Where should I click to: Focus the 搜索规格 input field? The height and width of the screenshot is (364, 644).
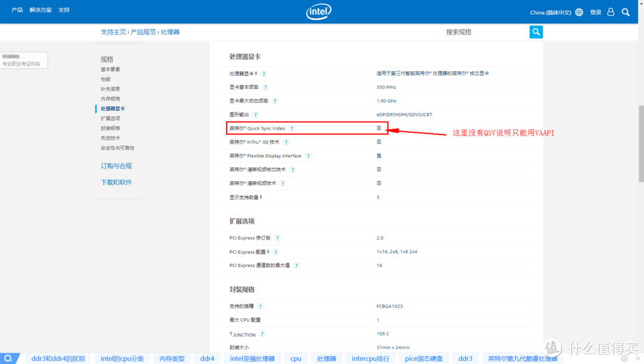coord(485,32)
